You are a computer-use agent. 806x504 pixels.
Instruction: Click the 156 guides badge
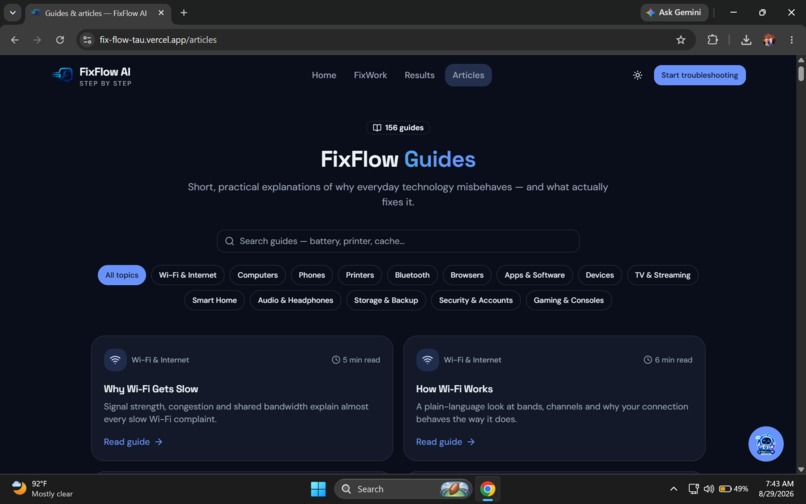[398, 128]
